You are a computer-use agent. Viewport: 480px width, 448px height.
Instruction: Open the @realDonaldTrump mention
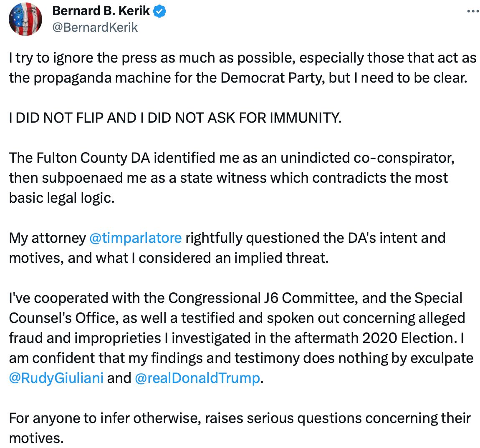(197, 378)
